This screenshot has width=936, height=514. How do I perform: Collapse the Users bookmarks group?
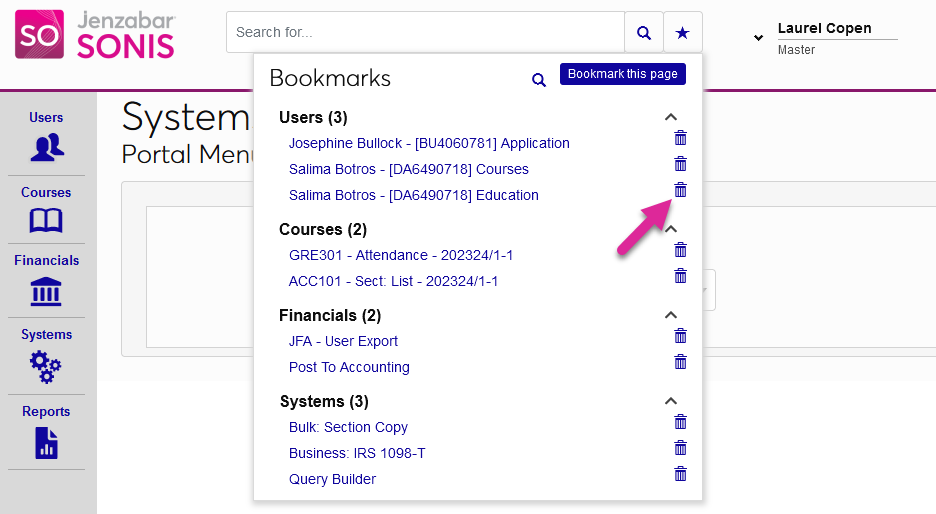pyautogui.click(x=671, y=117)
